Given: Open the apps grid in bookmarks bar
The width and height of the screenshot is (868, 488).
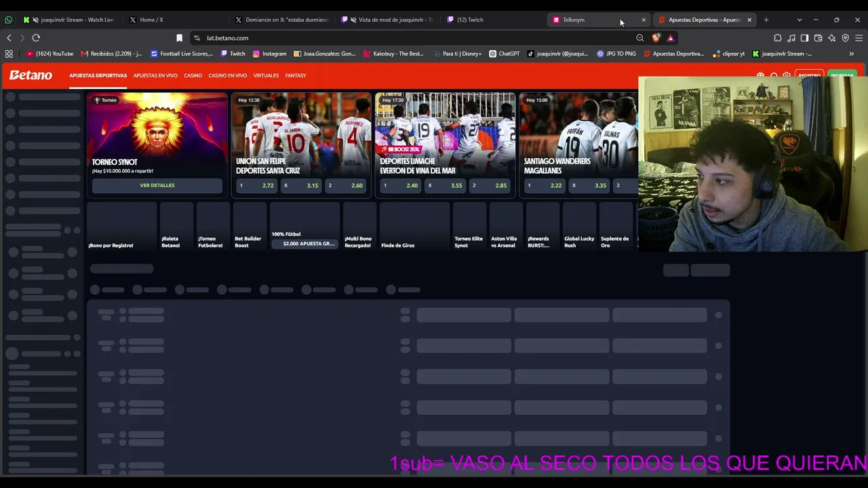Looking at the screenshot, I should [9, 54].
